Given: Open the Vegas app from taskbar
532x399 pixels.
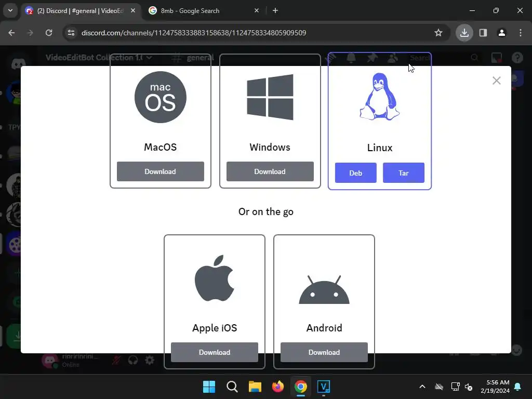Looking at the screenshot, I should click(x=324, y=387).
